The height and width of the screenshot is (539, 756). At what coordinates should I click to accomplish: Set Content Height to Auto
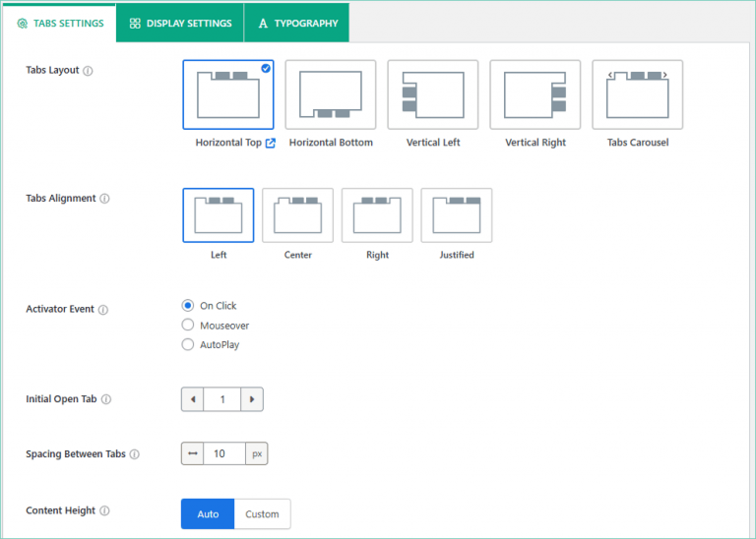tap(208, 514)
